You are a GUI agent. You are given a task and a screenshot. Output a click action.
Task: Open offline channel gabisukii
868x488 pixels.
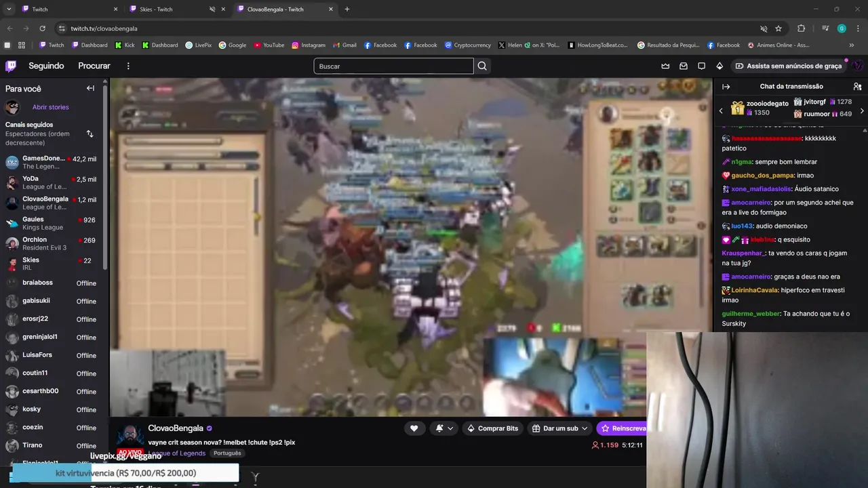[52, 301]
